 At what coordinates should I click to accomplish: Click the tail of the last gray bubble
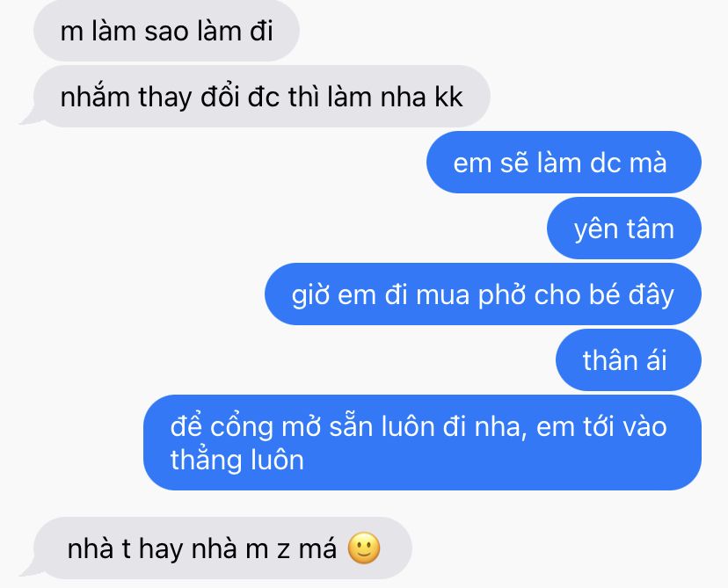click(28, 570)
